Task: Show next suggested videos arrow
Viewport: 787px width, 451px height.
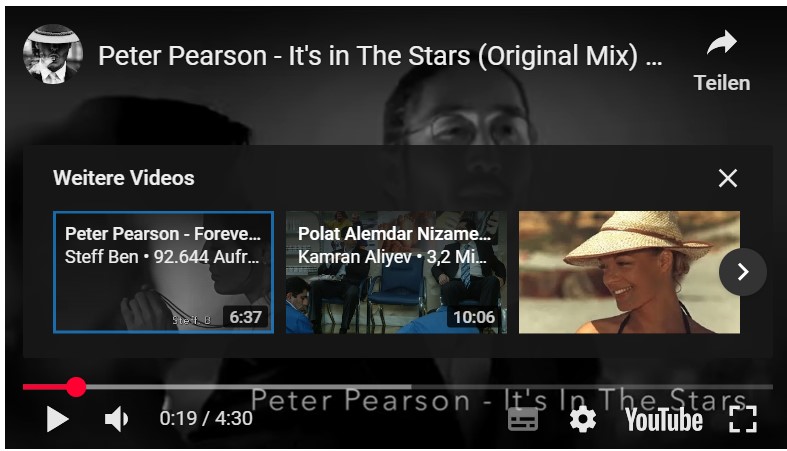Action: click(743, 271)
